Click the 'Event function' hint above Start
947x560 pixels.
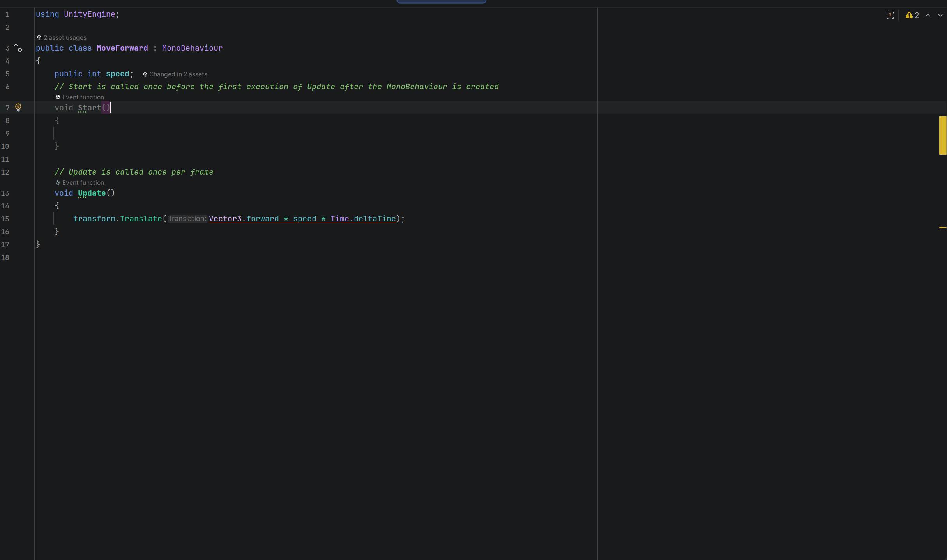pos(83,97)
